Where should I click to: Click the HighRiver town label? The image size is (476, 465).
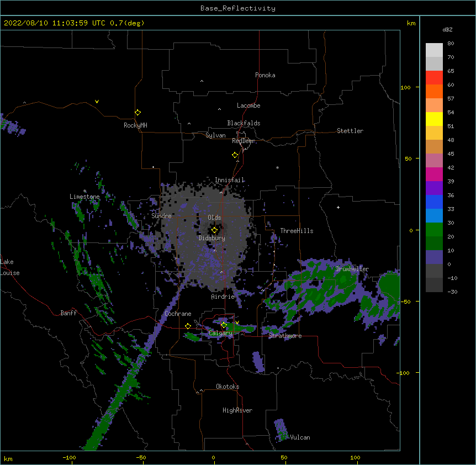click(237, 410)
